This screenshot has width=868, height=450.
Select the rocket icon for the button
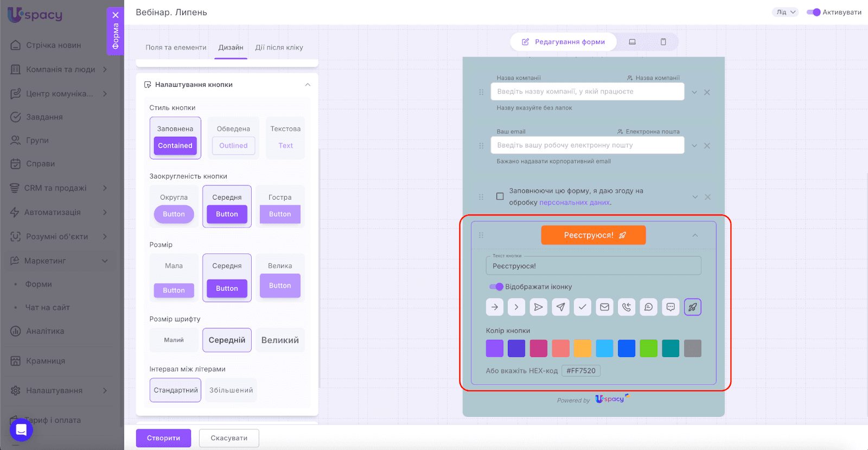[x=692, y=307]
